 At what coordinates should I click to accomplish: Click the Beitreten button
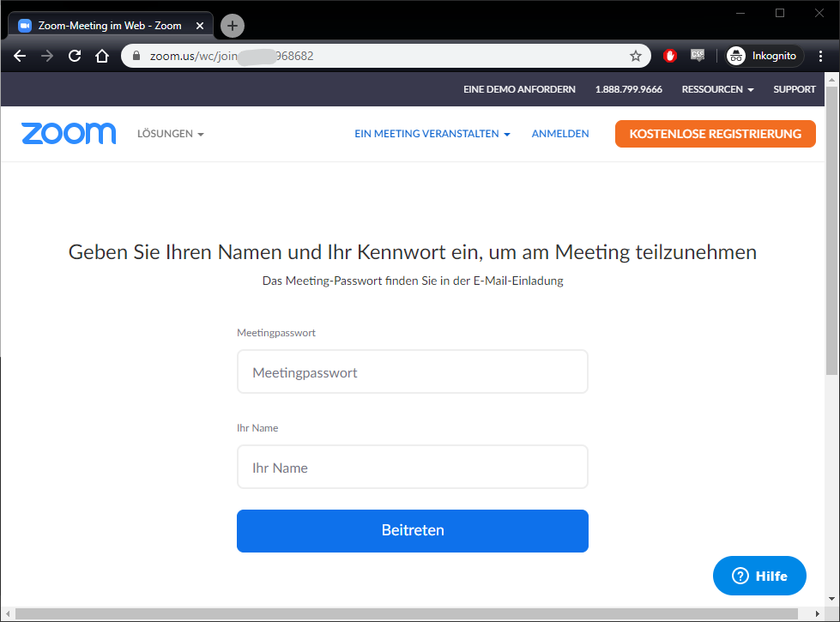(x=413, y=530)
